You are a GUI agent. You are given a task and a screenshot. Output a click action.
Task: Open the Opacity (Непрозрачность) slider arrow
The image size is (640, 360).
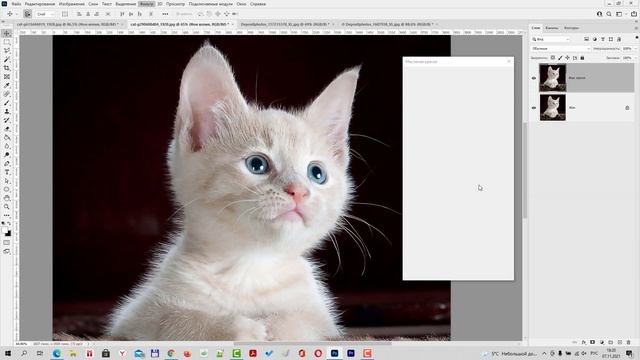click(x=636, y=49)
